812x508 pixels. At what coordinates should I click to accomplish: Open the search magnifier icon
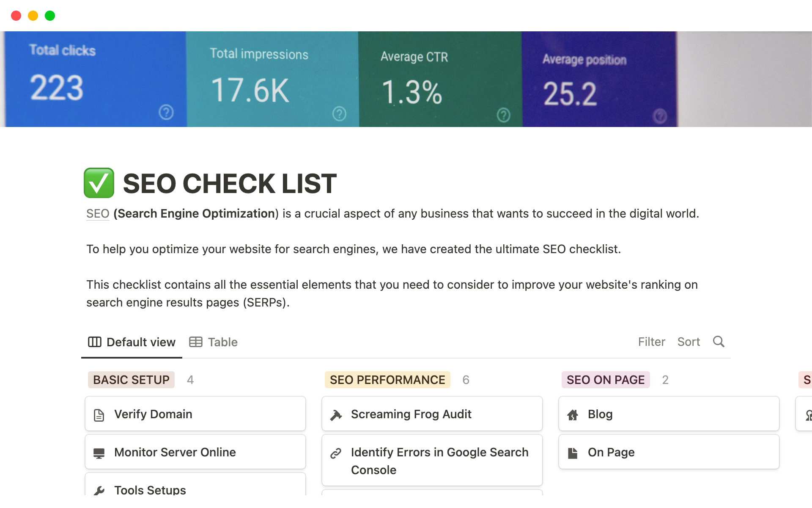719,342
